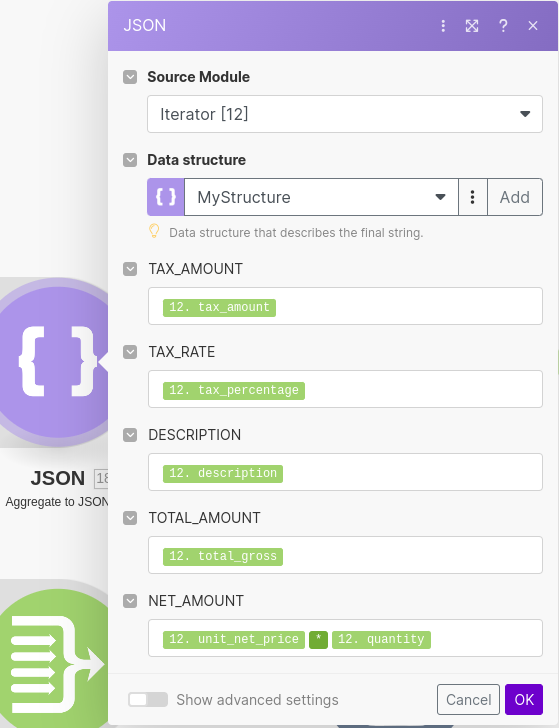The image size is (559, 728).
Task: Click inside the DESCRIPTION input field
Action: tap(345, 472)
